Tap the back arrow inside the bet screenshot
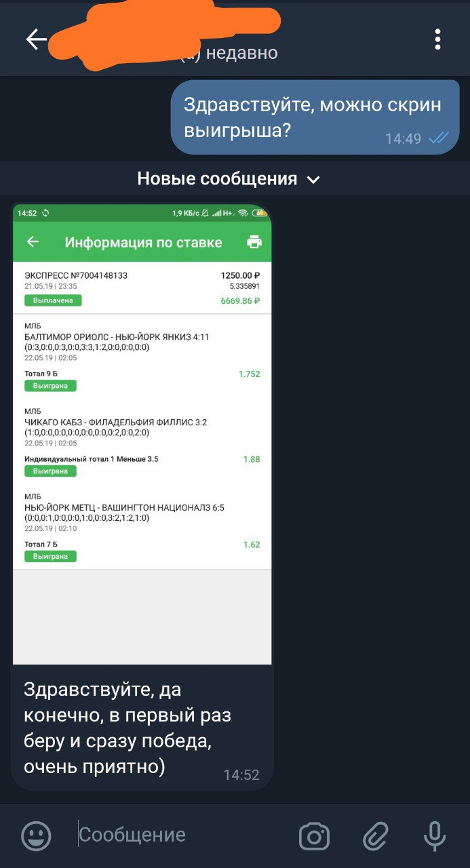Screen dimensions: 470x868 coord(32,241)
